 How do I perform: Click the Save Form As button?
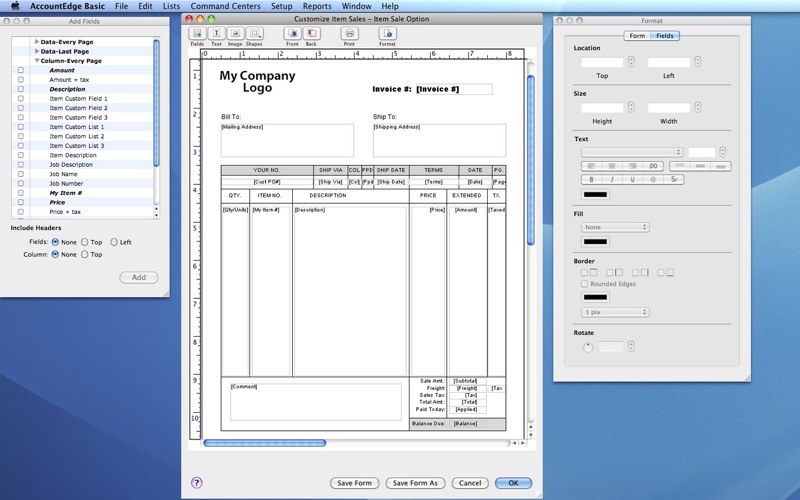pos(415,483)
